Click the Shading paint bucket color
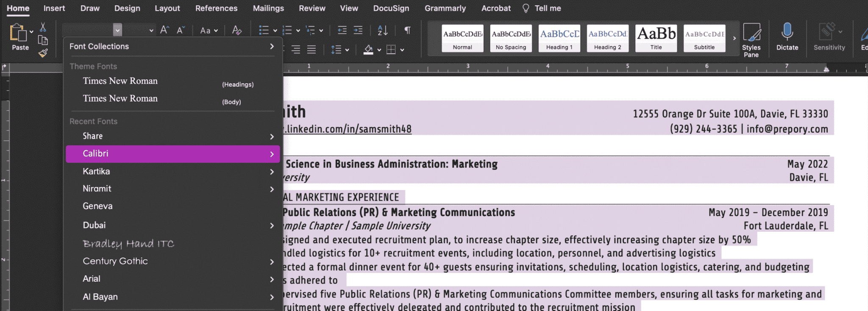The width and height of the screenshot is (868, 311). 368,50
